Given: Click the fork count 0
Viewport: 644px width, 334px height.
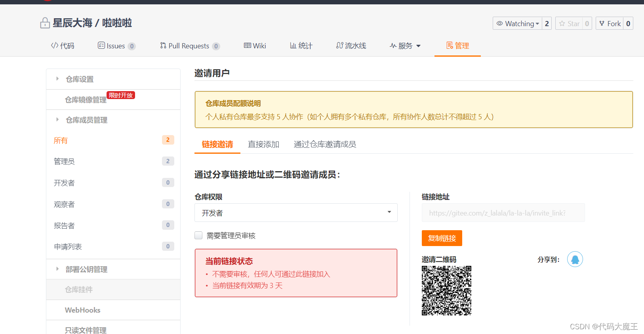Looking at the screenshot, I should (x=628, y=23).
